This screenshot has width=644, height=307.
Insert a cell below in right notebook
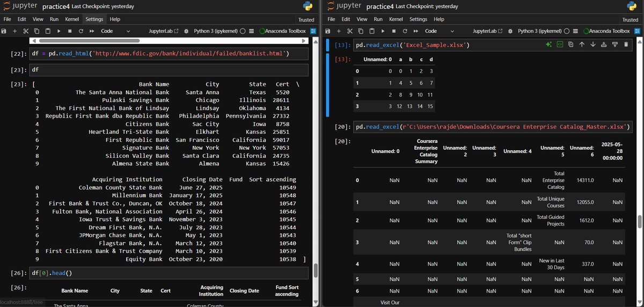(339, 31)
